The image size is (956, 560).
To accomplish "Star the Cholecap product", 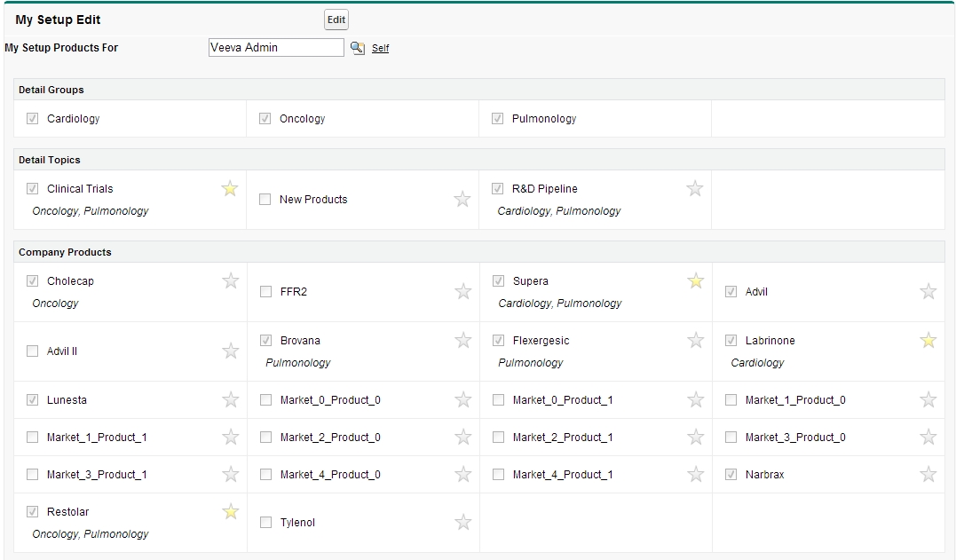I will [231, 280].
